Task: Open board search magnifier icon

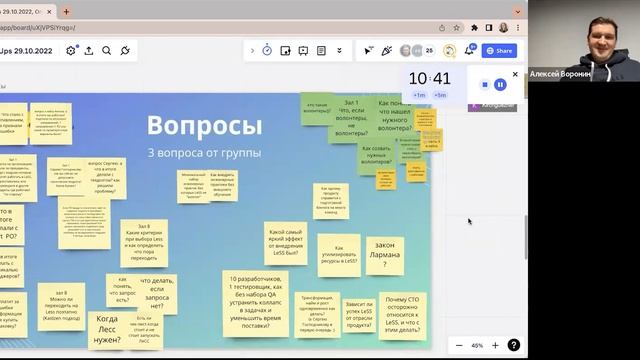Action: [107, 51]
